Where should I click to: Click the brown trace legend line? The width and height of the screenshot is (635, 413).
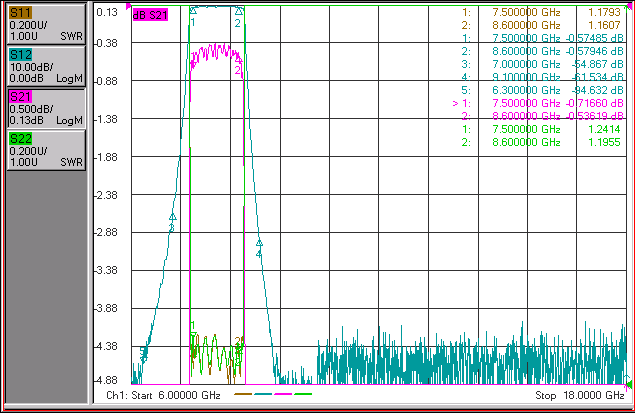[243, 394]
